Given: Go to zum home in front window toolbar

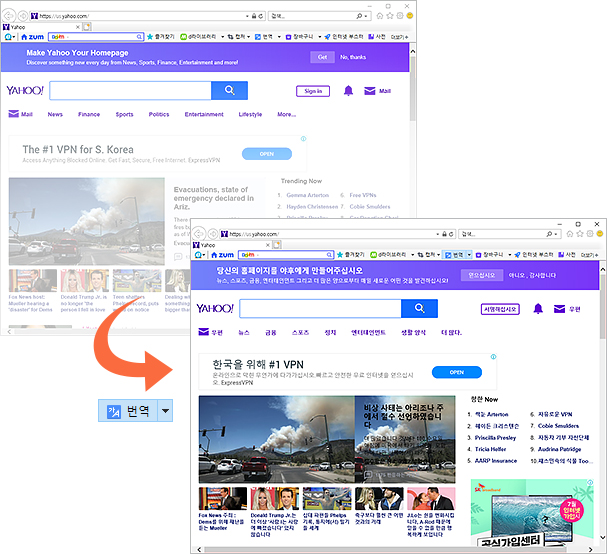Looking at the screenshot, I should click(x=223, y=255).
